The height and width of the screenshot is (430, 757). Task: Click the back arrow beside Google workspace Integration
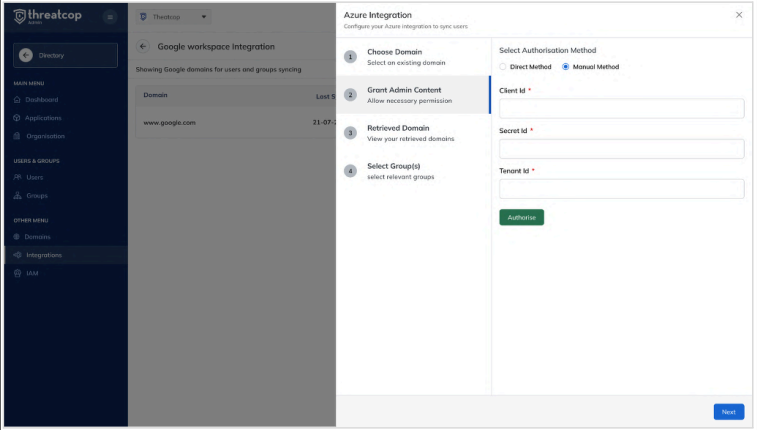(x=143, y=47)
